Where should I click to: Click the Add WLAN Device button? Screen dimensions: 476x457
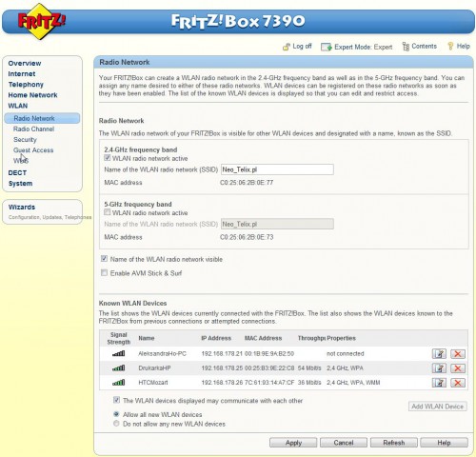coord(438,407)
